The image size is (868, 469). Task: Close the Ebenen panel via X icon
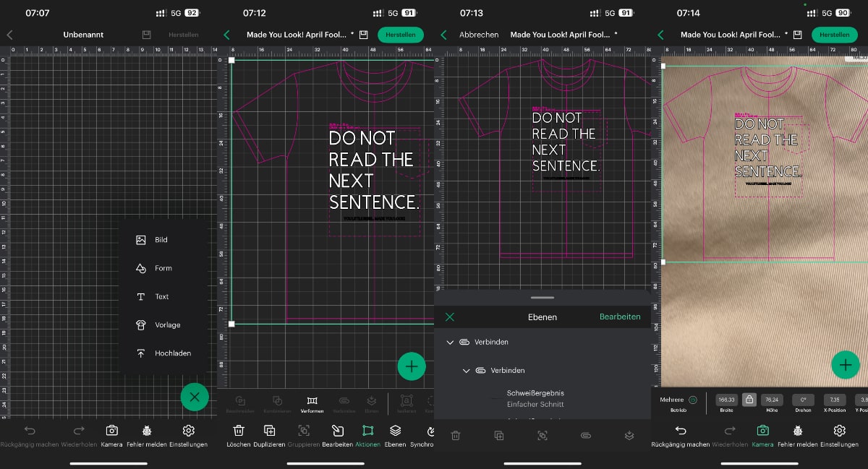(450, 317)
